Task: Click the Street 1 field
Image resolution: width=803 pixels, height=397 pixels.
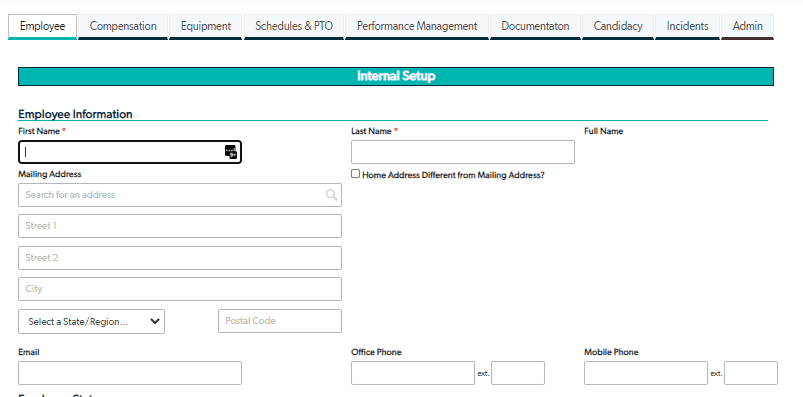Action: tap(180, 226)
